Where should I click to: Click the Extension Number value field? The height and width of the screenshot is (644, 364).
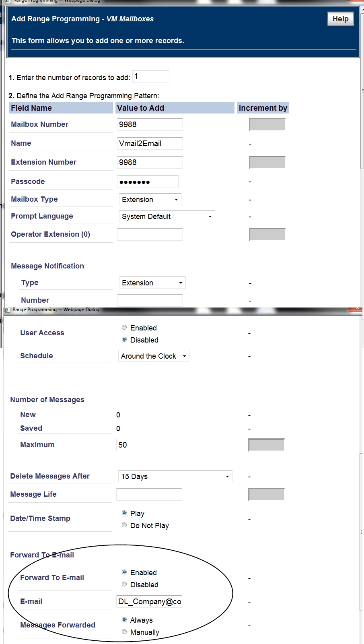[150, 162]
